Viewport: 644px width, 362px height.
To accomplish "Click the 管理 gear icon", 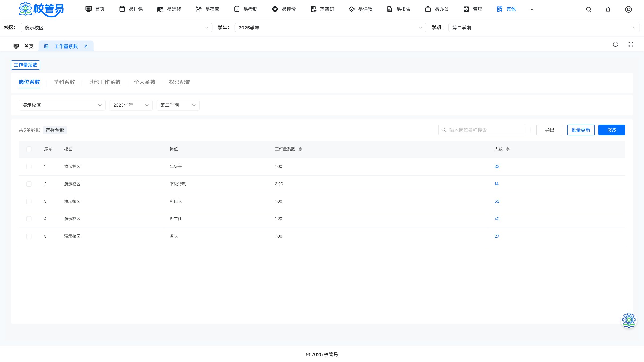I will (x=466, y=9).
